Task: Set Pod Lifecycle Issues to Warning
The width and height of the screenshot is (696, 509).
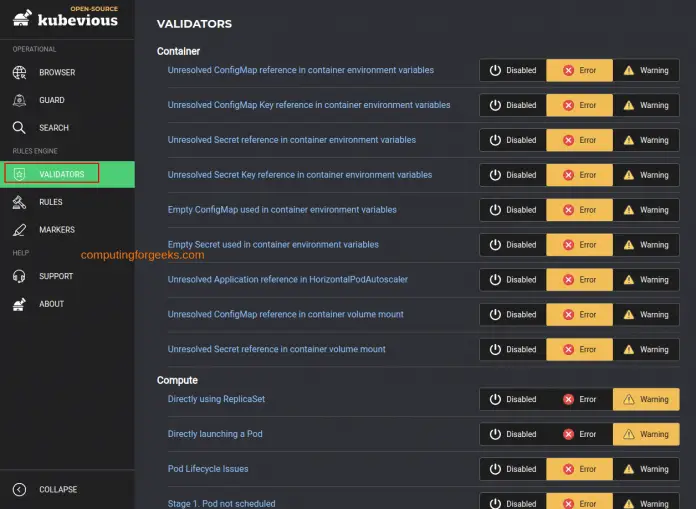Action: [646, 469]
